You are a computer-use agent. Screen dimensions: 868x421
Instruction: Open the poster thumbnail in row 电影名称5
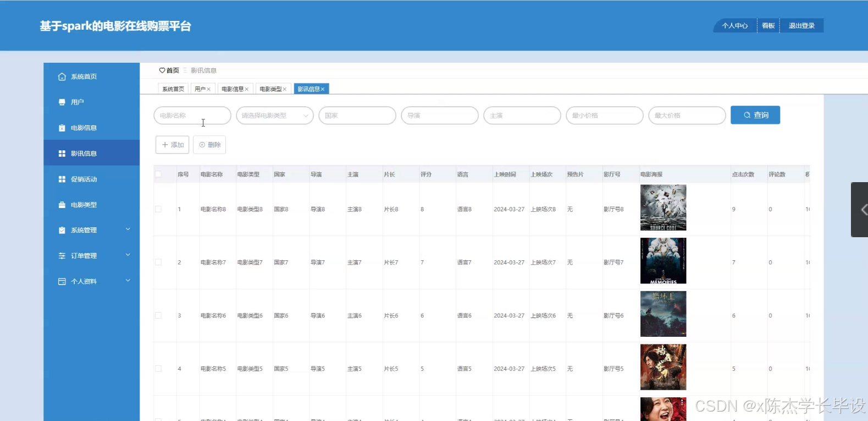pos(664,367)
